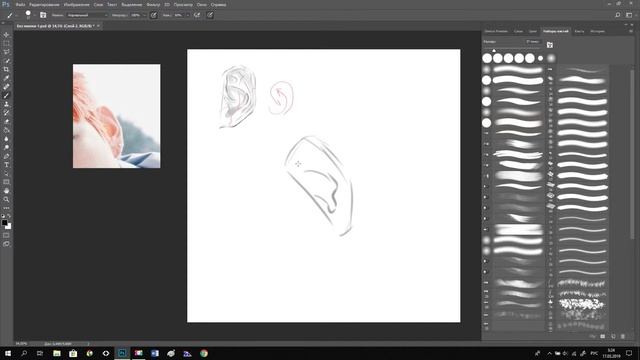Open the opacity 100% slider arrow
Viewport: 640px width, 360px height.
point(144,15)
